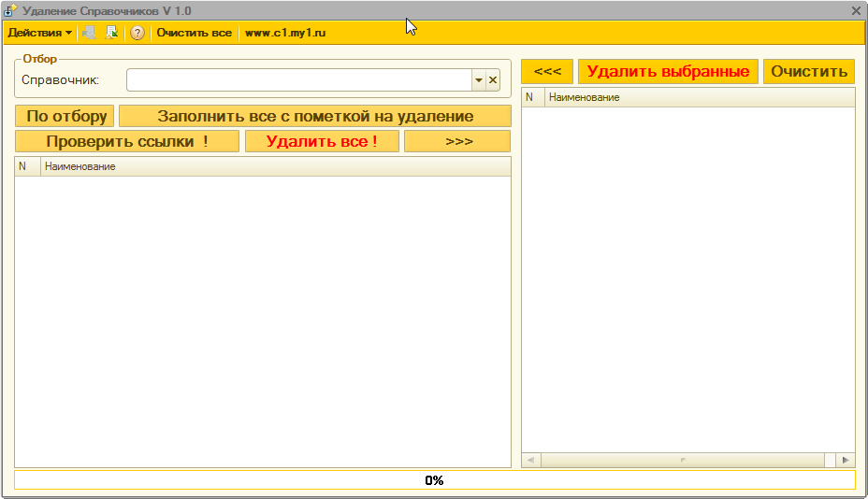This screenshot has width=868, height=499.
Task: Click the 'Проверить ссылки !' button
Action: [127, 142]
